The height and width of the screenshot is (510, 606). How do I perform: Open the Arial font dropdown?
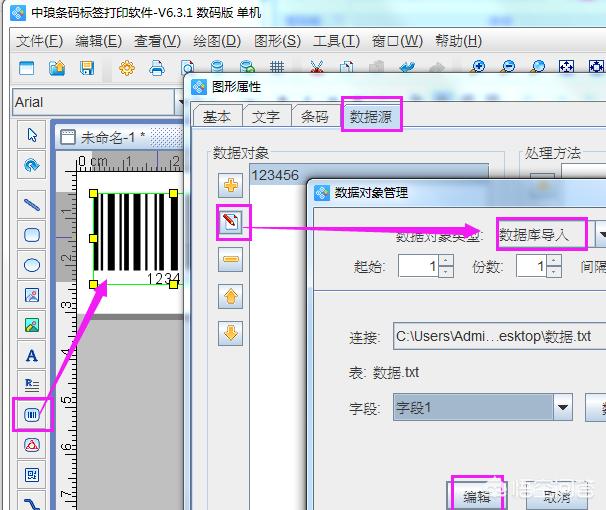click(180, 102)
